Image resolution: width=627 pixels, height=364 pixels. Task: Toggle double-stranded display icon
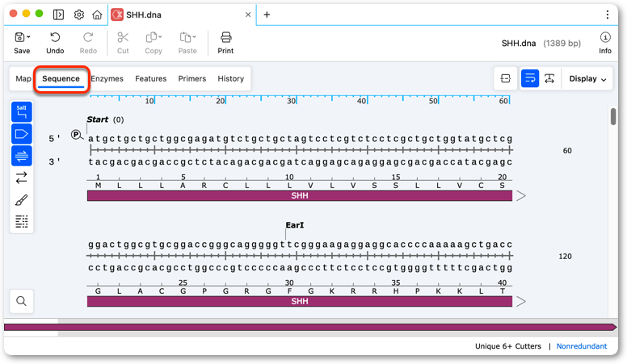coord(22,156)
